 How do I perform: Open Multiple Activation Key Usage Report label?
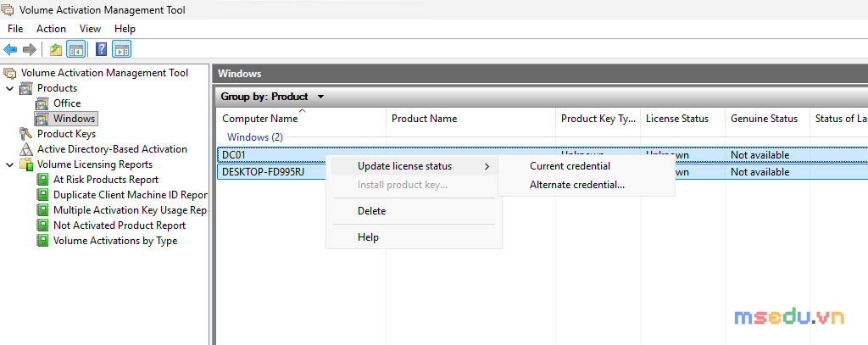click(x=130, y=210)
